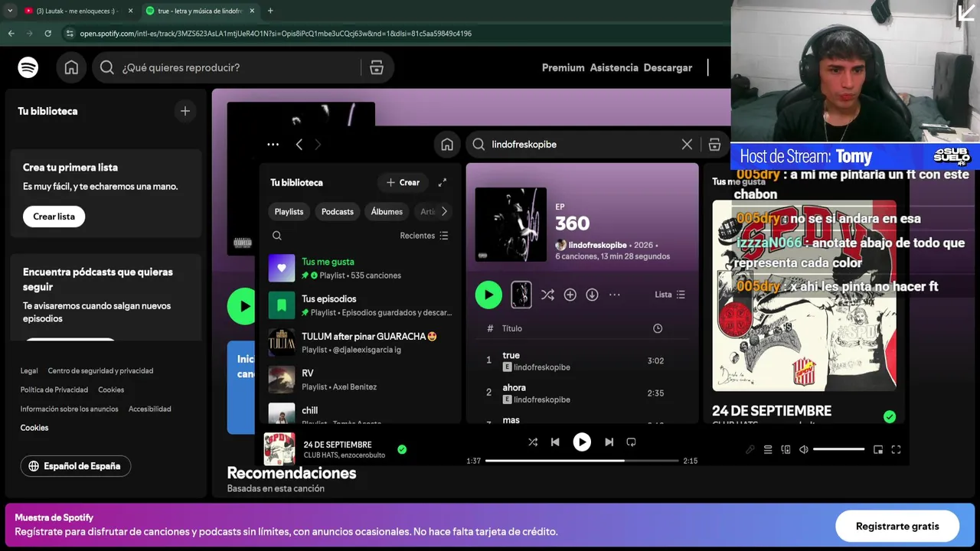Go back in the browser
This screenshot has height=551, width=980.
click(11, 34)
